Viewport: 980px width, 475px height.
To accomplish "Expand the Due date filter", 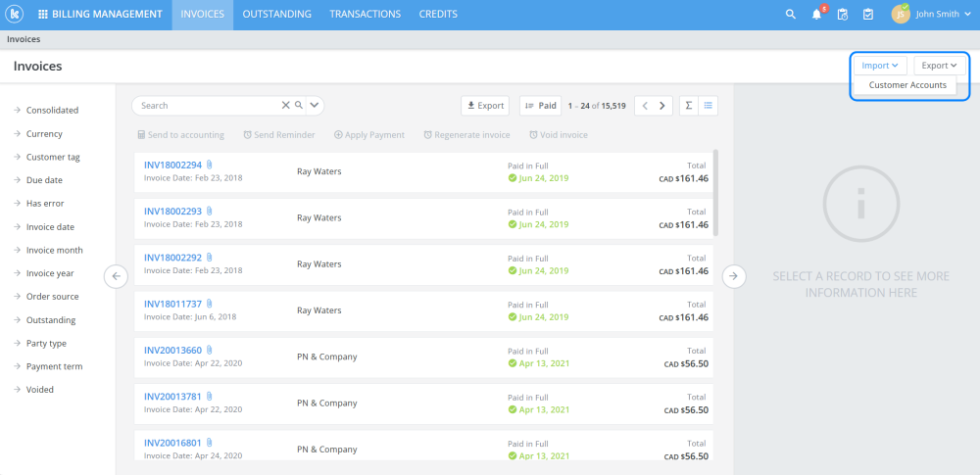I will pos(37,180).
